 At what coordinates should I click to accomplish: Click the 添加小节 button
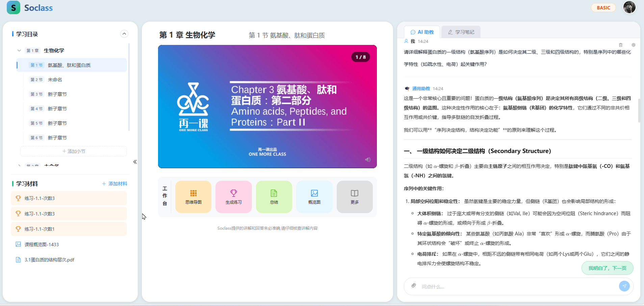tap(74, 151)
